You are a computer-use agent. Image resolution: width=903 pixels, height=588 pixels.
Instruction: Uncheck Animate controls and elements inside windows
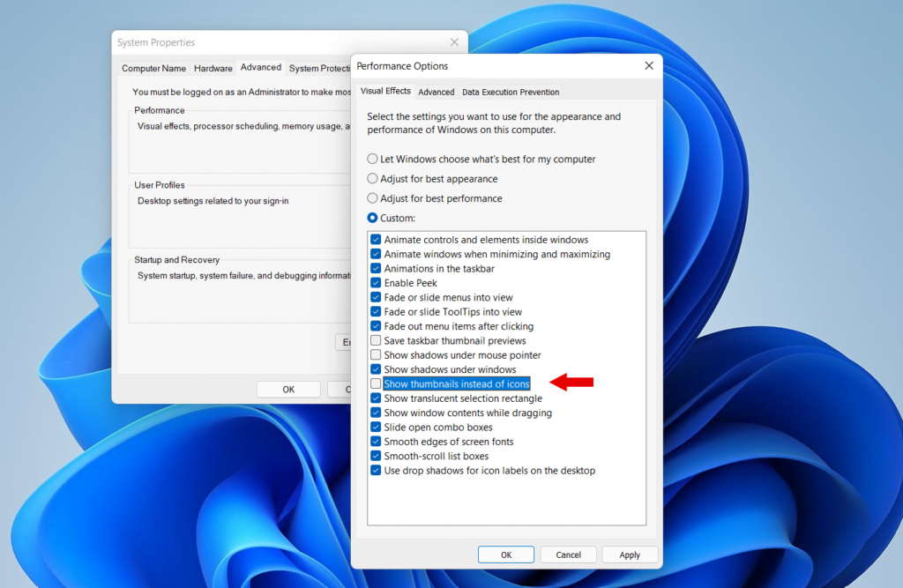pyautogui.click(x=376, y=239)
